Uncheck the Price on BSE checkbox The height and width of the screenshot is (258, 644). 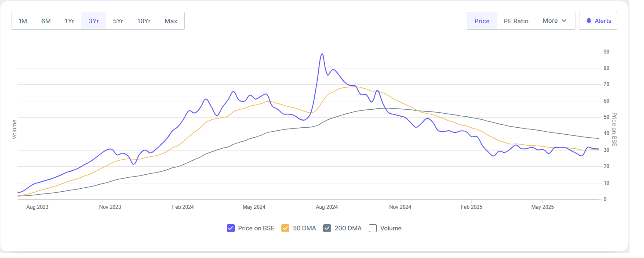231,228
